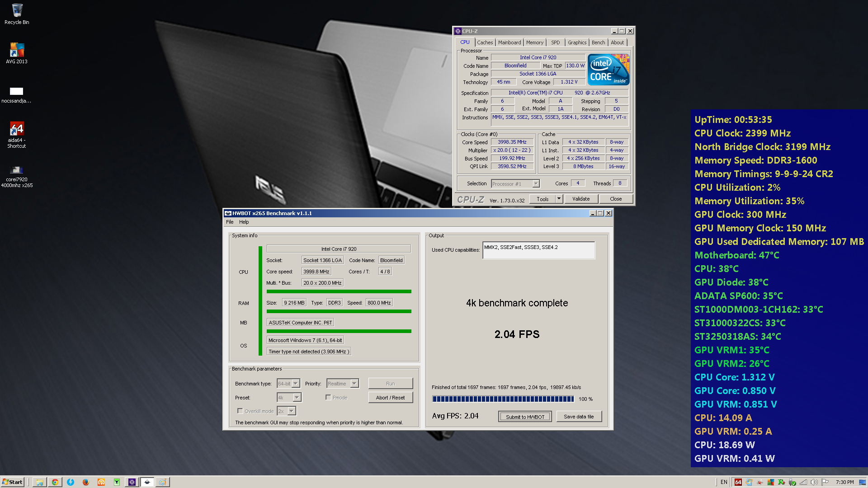The height and width of the screenshot is (488, 868).
Task: Click the green R+ tray icon
Action: (782, 482)
